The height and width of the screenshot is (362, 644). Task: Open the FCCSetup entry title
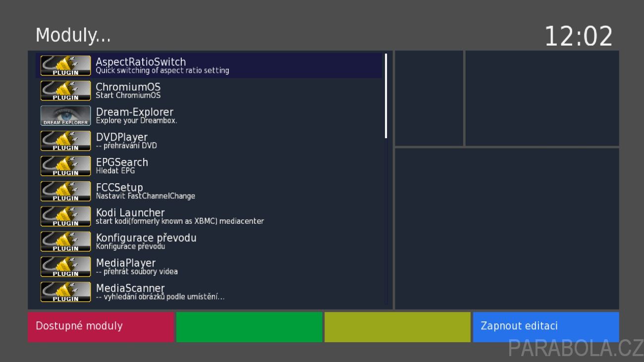(119, 188)
